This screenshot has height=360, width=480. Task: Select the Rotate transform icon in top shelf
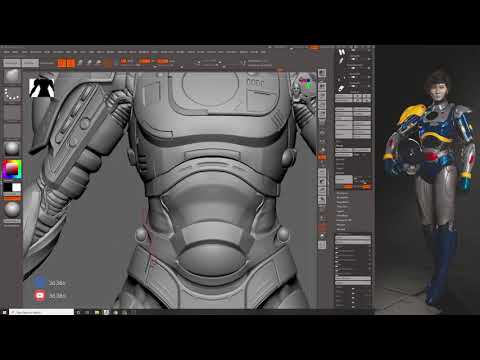point(99,63)
